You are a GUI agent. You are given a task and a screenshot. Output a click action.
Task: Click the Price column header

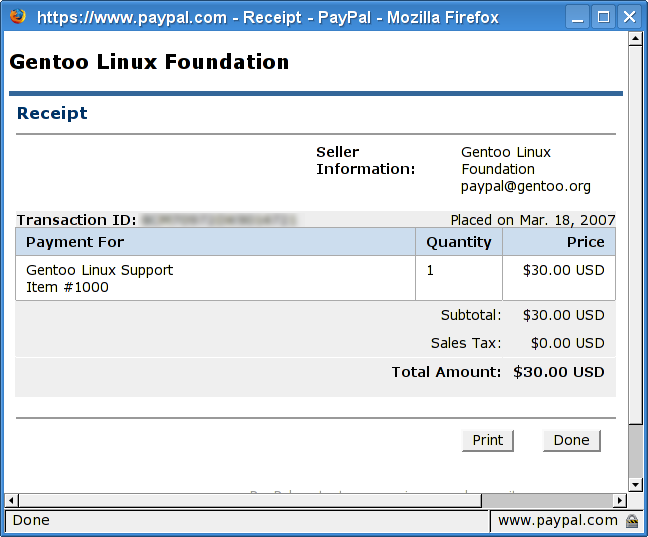coord(585,242)
